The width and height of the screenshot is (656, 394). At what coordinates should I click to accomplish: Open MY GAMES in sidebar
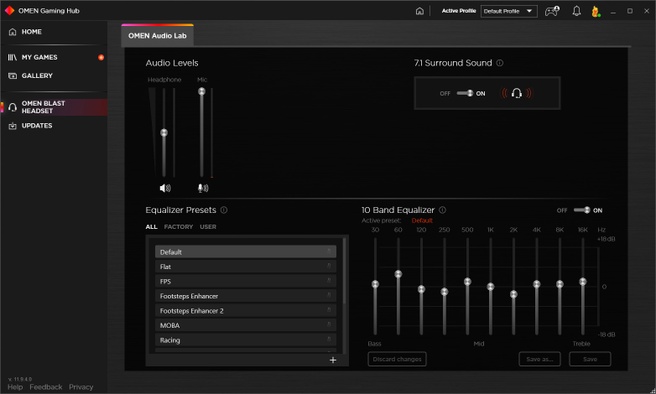(39, 57)
